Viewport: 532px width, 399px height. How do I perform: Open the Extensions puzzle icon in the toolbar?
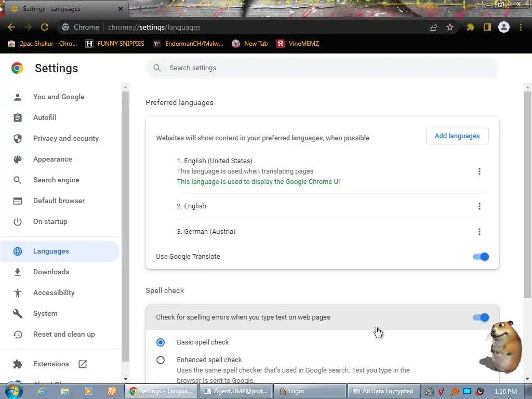tap(470, 27)
